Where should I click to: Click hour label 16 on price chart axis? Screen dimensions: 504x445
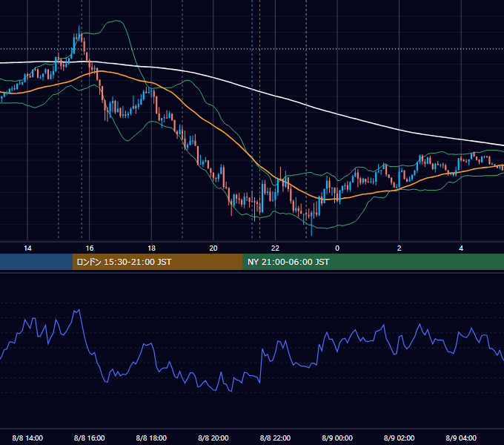pos(90,248)
